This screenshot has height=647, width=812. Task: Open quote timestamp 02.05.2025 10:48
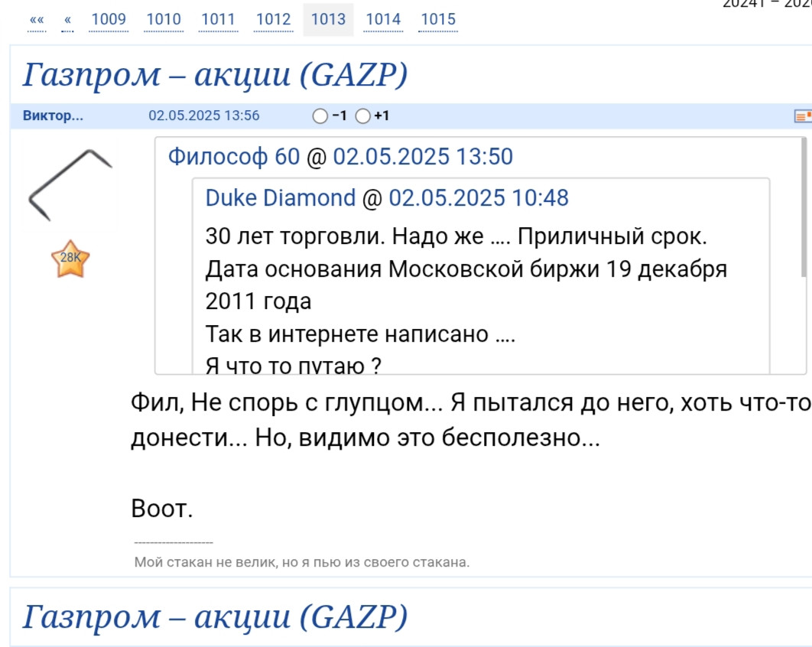[479, 198]
